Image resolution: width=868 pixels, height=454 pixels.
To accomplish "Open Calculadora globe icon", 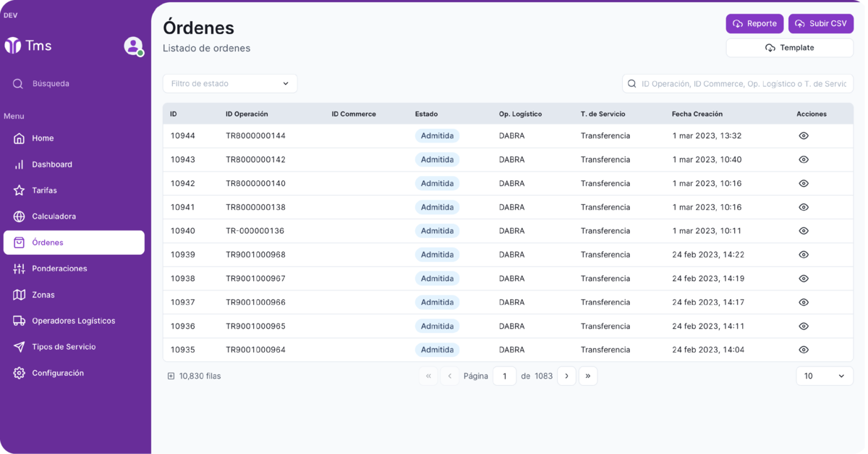I will pyautogui.click(x=20, y=217).
